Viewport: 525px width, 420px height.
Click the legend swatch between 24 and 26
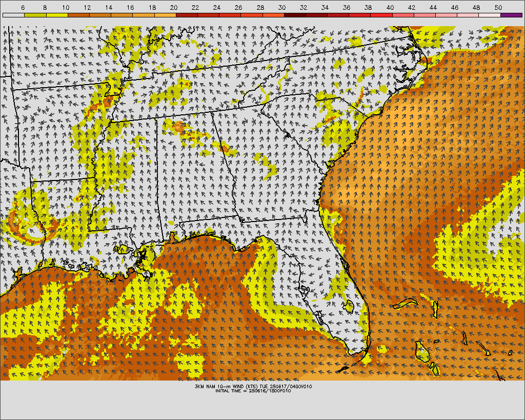coord(230,15)
